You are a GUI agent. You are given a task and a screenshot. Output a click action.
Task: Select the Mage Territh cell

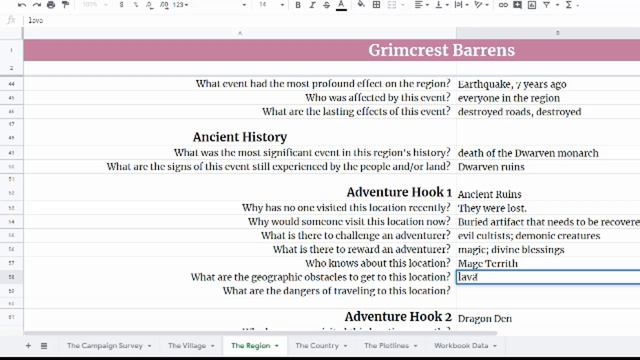tap(548, 263)
